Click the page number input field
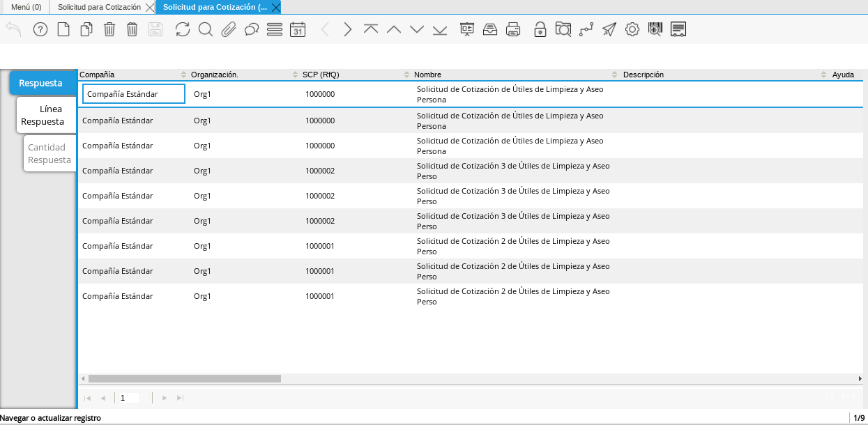Image resolution: width=868 pixels, height=425 pixels. pyautogui.click(x=129, y=398)
